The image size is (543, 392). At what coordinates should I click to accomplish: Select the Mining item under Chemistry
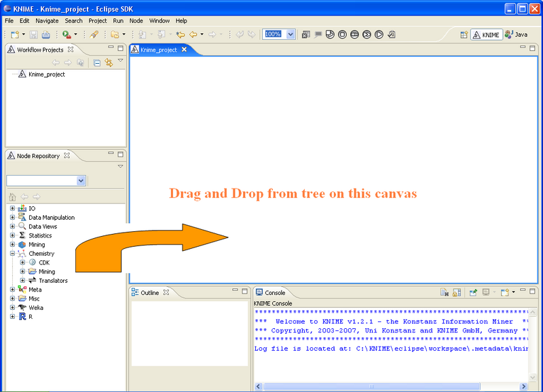[47, 271]
